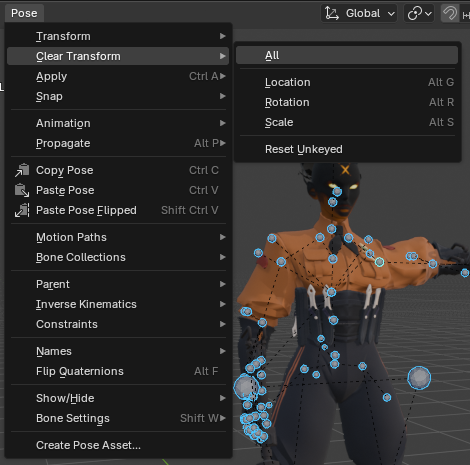Open the Motion Paths submenu
The height and width of the screenshot is (465, 470).
pyautogui.click(x=118, y=237)
